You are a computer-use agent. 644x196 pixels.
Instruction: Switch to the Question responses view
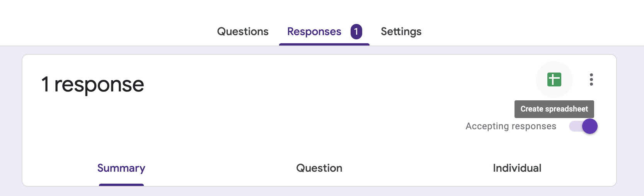tap(319, 168)
